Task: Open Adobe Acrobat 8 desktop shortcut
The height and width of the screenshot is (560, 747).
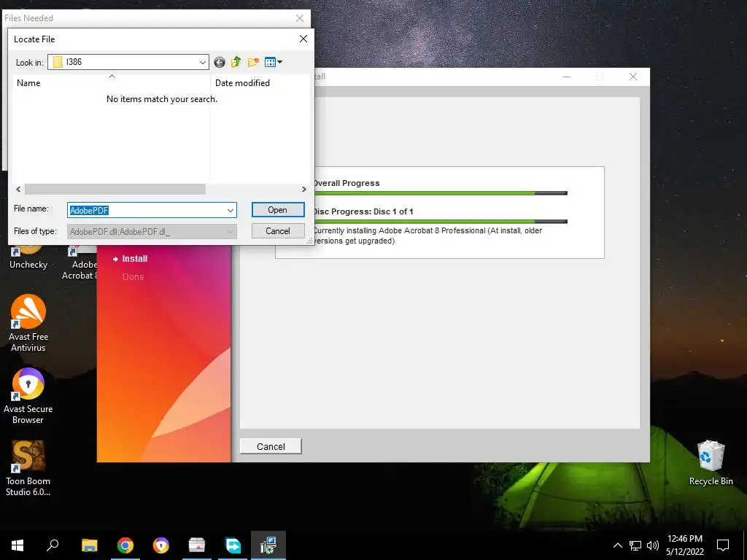Action: [x=80, y=263]
